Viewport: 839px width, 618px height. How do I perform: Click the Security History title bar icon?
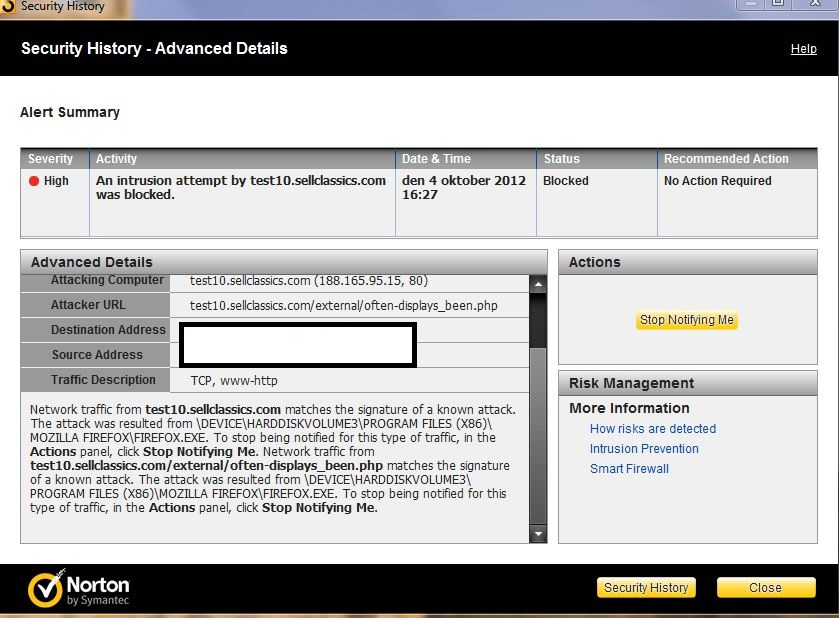[8, 7]
